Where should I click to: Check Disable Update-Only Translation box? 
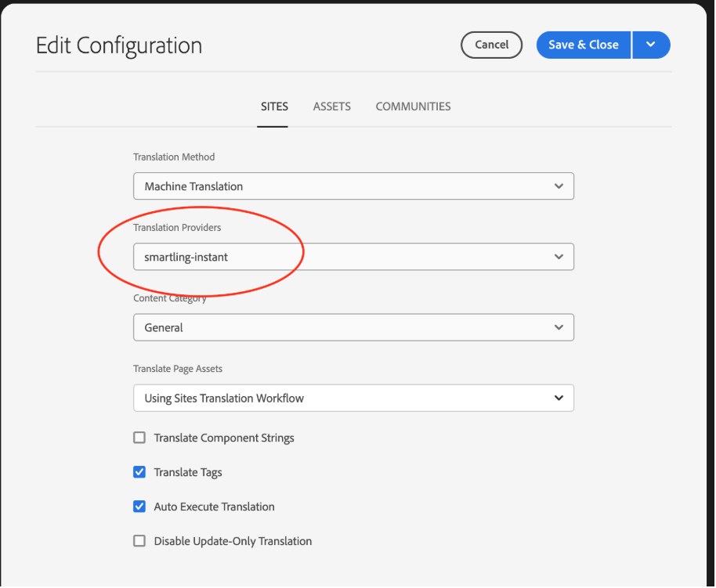click(x=139, y=541)
